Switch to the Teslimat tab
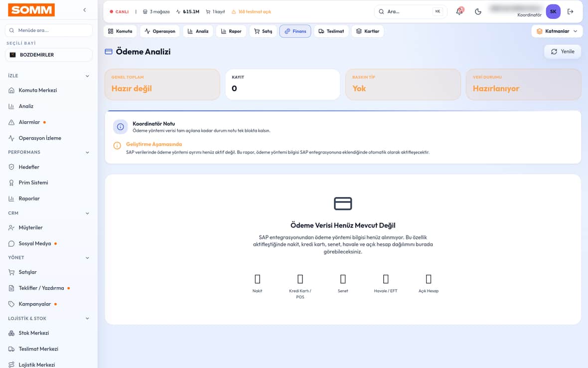This screenshot has height=368, width=588. (x=331, y=31)
